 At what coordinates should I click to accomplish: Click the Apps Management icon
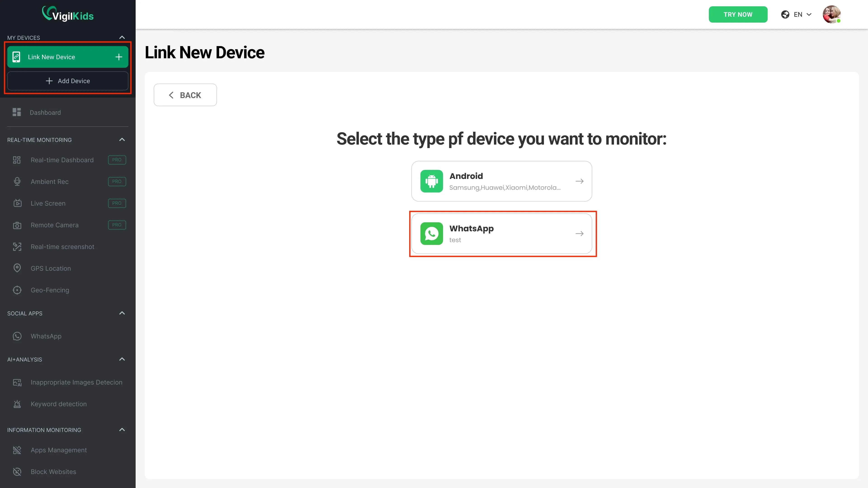tap(17, 450)
